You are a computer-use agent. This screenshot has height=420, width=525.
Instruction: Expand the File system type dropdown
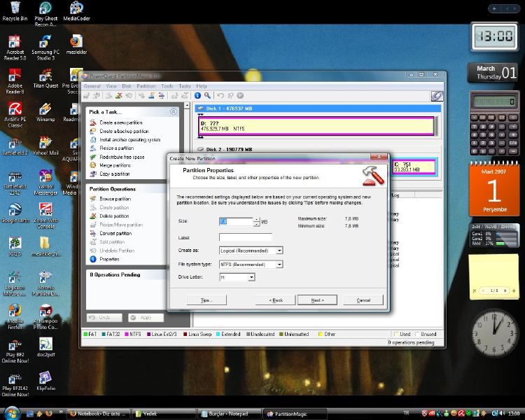[279, 265]
